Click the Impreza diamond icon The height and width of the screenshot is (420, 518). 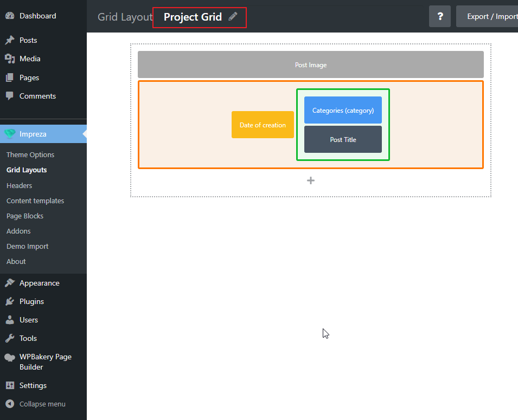(10, 134)
